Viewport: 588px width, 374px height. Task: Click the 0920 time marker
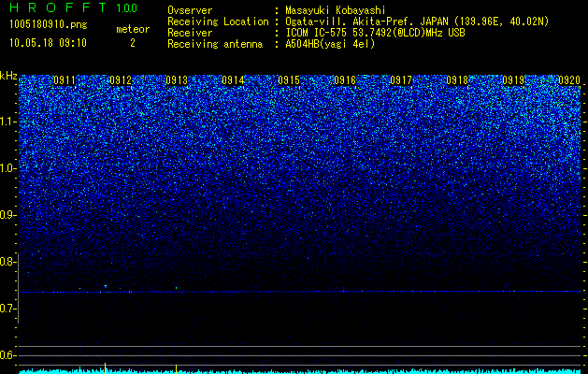[x=569, y=80]
